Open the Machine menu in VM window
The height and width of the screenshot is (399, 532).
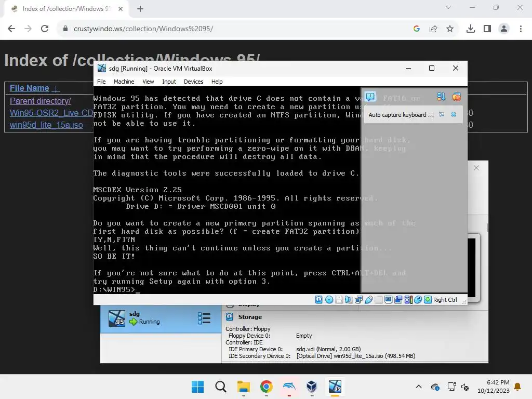pyautogui.click(x=124, y=82)
